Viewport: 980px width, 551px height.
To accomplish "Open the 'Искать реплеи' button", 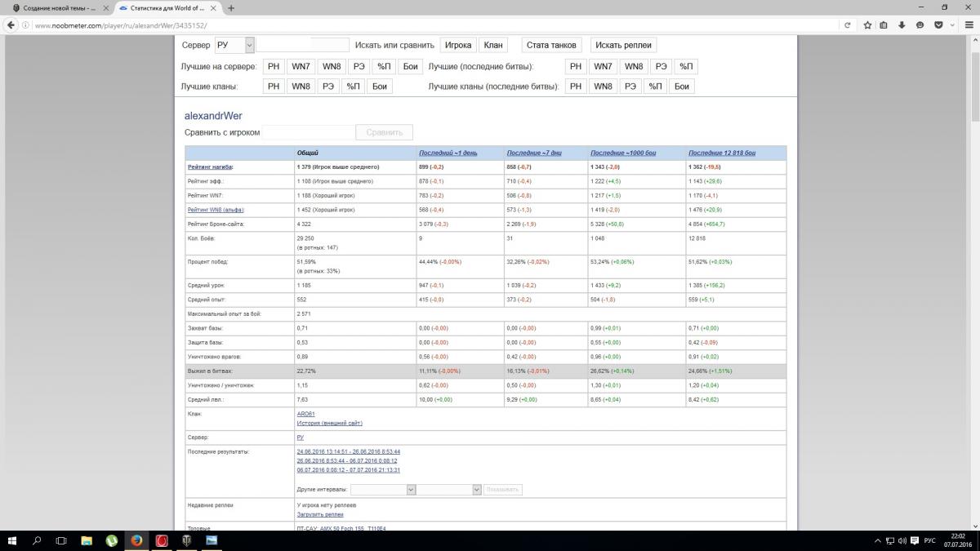I will point(623,45).
